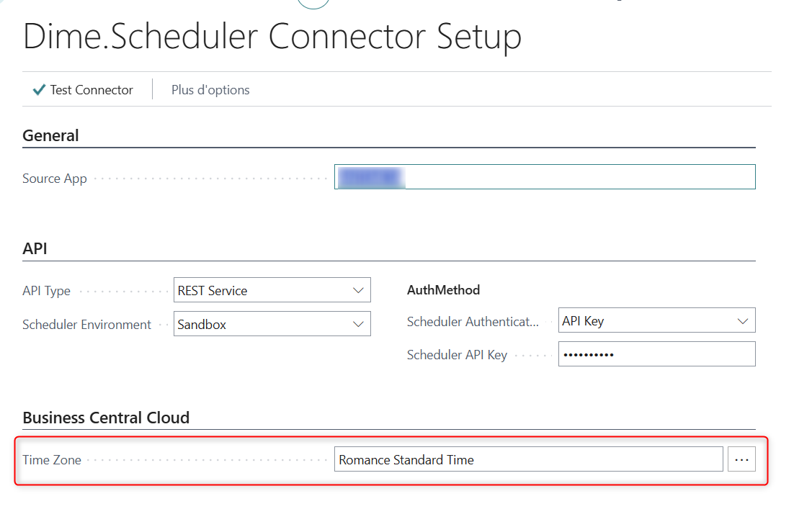Screen dimensions: 812x527
Task: Open the Scheduler Authentication API Key dropdown
Action: (x=656, y=321)
